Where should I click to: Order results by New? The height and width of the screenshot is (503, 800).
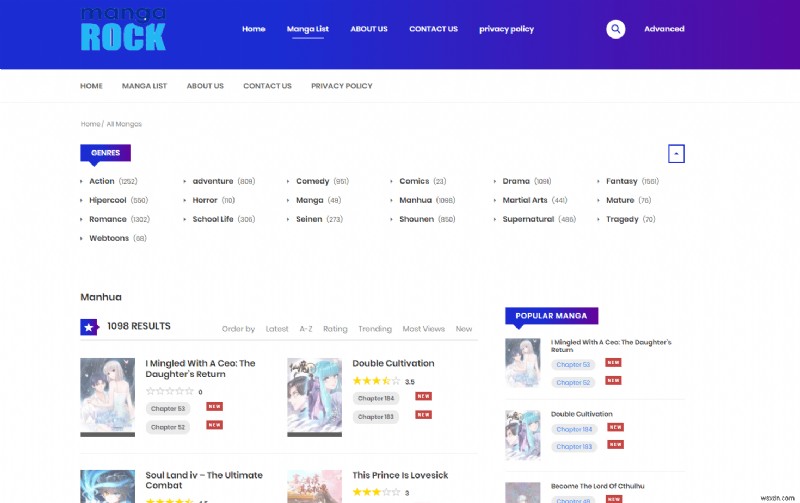463,329
